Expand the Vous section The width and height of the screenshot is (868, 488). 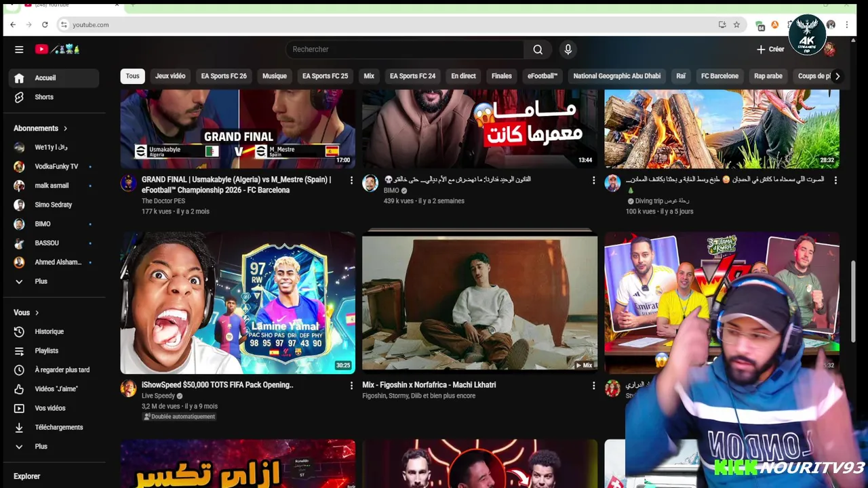26,312
